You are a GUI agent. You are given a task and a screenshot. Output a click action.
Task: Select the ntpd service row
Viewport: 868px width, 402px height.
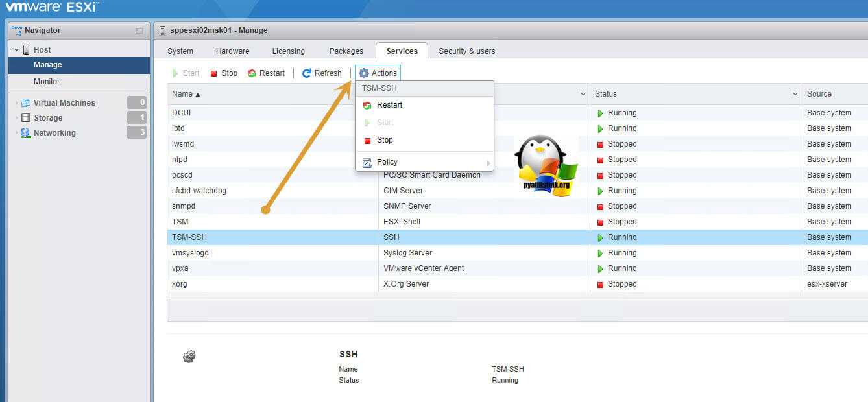point(180,160)
